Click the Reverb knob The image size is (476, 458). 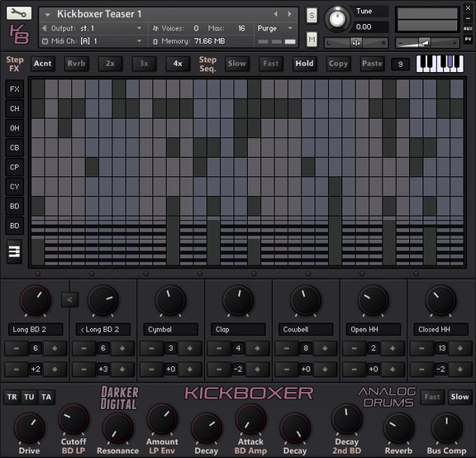point(398,428)
